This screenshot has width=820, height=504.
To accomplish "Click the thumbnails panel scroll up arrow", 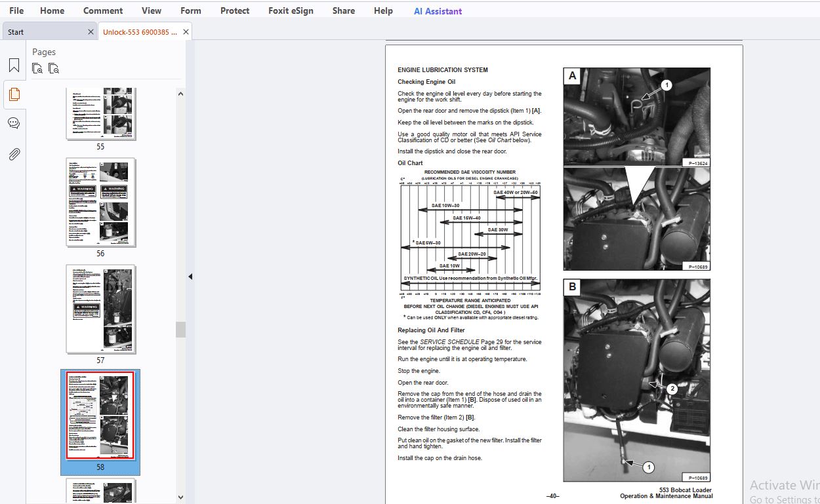I will click(x=180, y=94).
